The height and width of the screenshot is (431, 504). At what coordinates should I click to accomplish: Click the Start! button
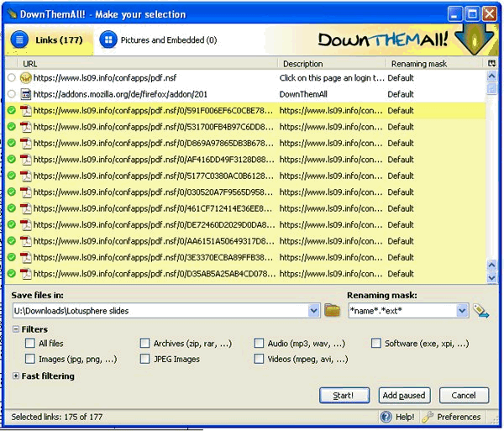point(344,396)
